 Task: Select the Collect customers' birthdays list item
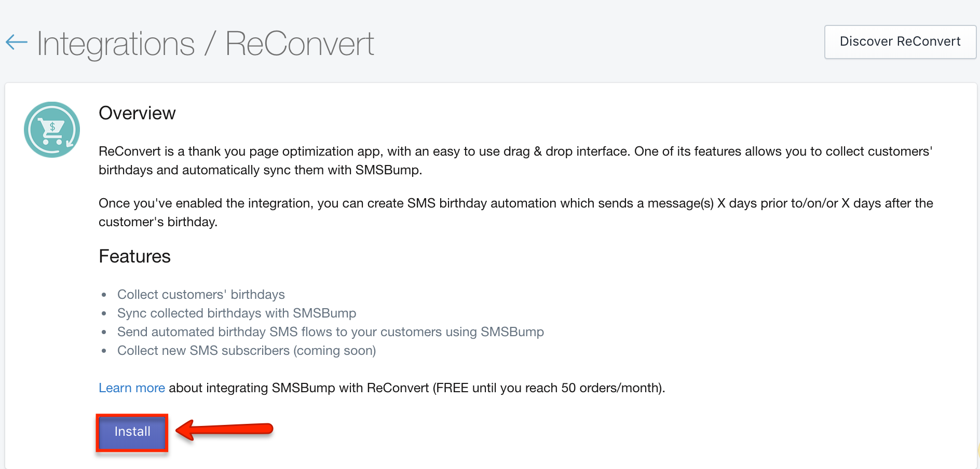pyautogui.click(x=201, y=295)
